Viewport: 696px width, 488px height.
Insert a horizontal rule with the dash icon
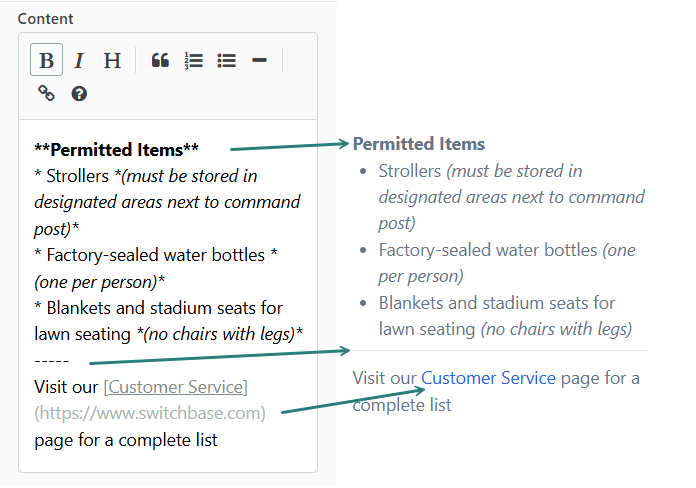259,60
